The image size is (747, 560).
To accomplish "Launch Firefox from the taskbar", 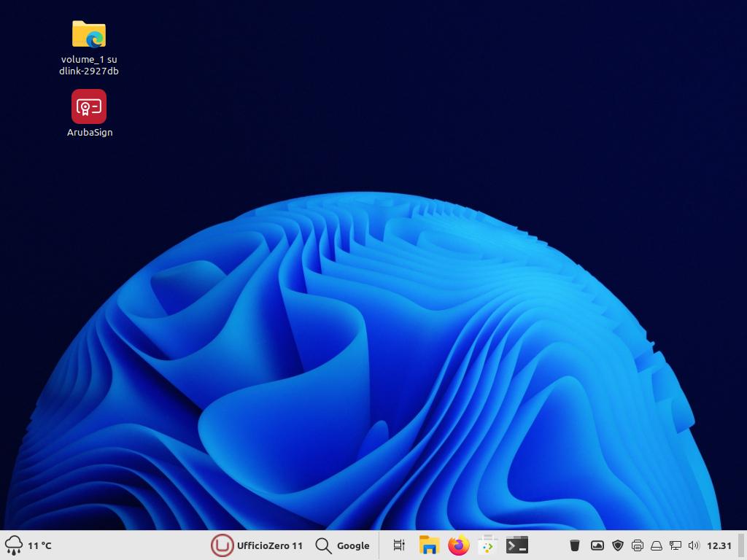I will pos(458,545).
